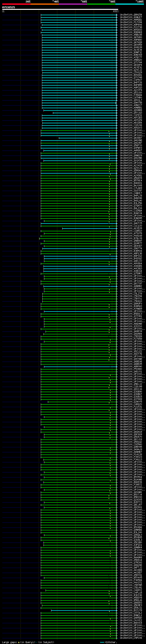Click the red 20% identity legend segment
The image size is (146, 644).
16,4
